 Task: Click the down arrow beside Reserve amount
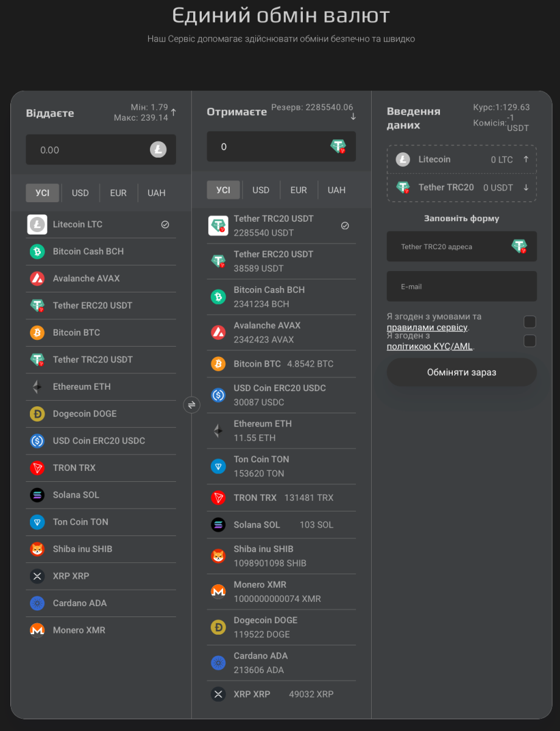353,117
